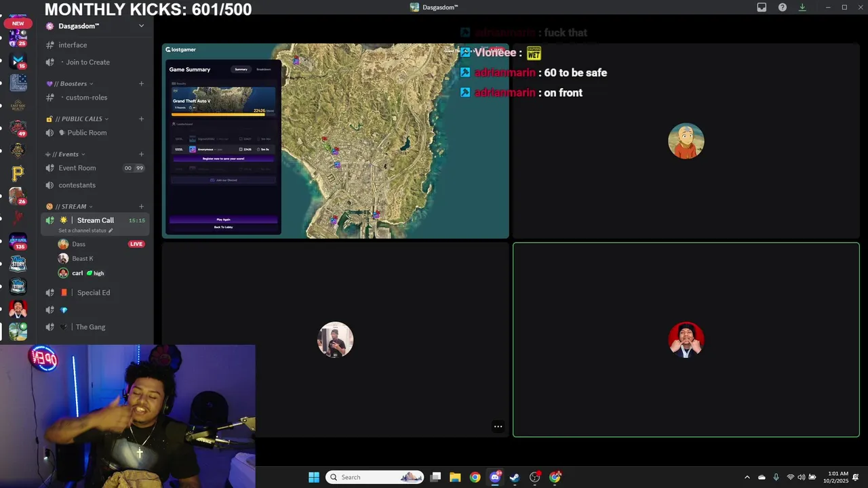Click the NEW unread indicator pill
Image resolution: width=868 pixels, height=488 pixels.
(x=18, y=24)
